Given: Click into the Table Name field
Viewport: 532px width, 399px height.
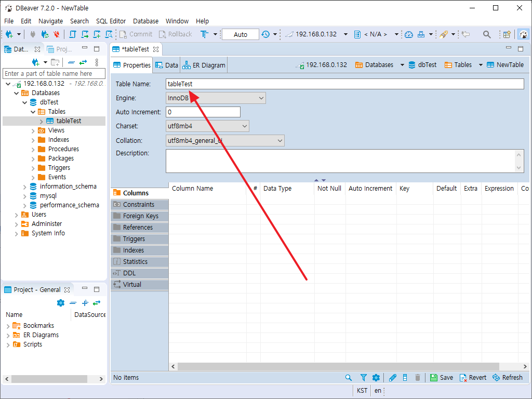Looking at the screenshot, I should tap(345, 84).
